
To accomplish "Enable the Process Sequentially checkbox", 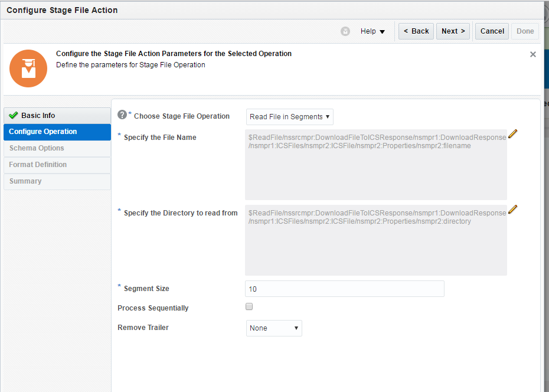I will (x=249, y=307).
